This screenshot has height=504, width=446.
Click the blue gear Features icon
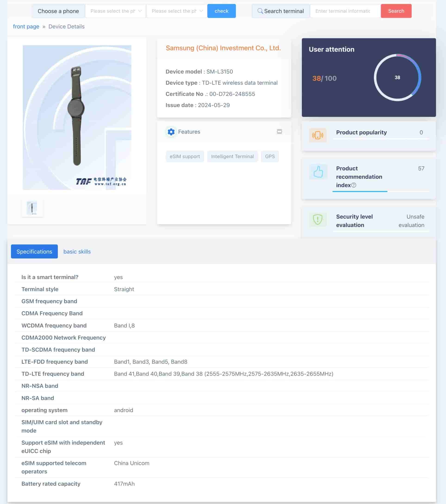(x=171, y=132)
